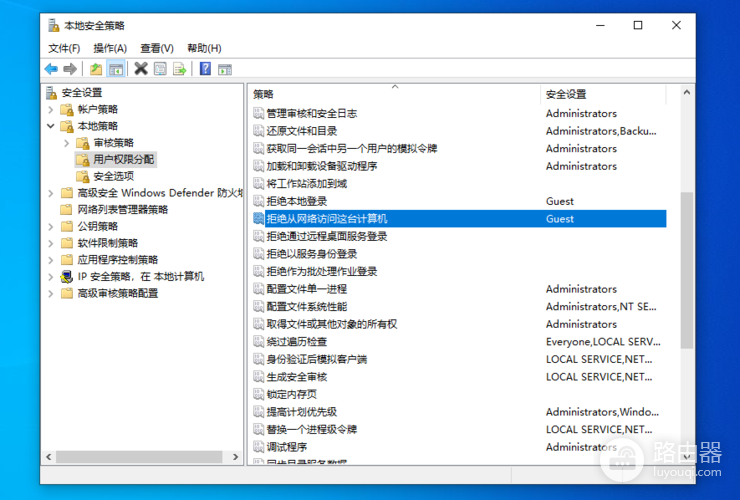This screenshot has height=500, width=740.
Task: Open the 操作(A) menu
Action: click(x=110, y=48)
